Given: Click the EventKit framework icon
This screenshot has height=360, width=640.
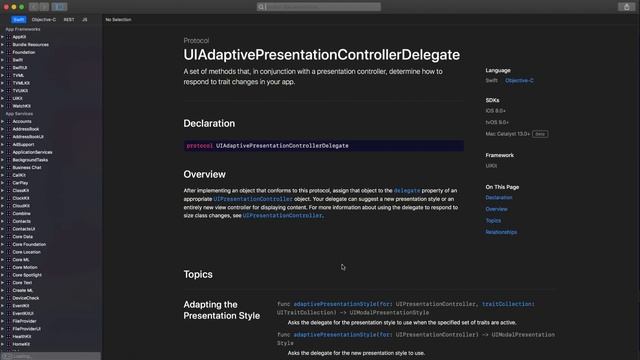Looking at the screenshot, I should point(9,306).
